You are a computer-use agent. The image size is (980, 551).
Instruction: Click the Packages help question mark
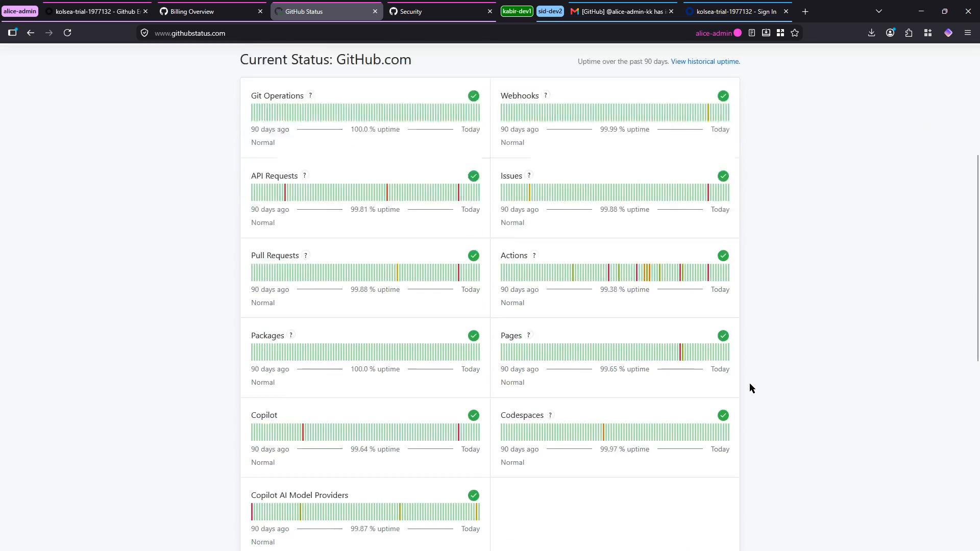click(291, 335)
